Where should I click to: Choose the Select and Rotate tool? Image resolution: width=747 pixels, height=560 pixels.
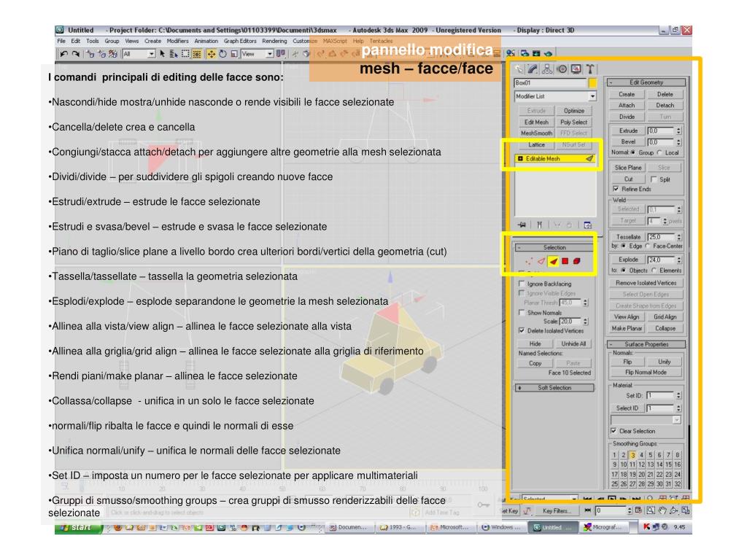tap(222, 54)
